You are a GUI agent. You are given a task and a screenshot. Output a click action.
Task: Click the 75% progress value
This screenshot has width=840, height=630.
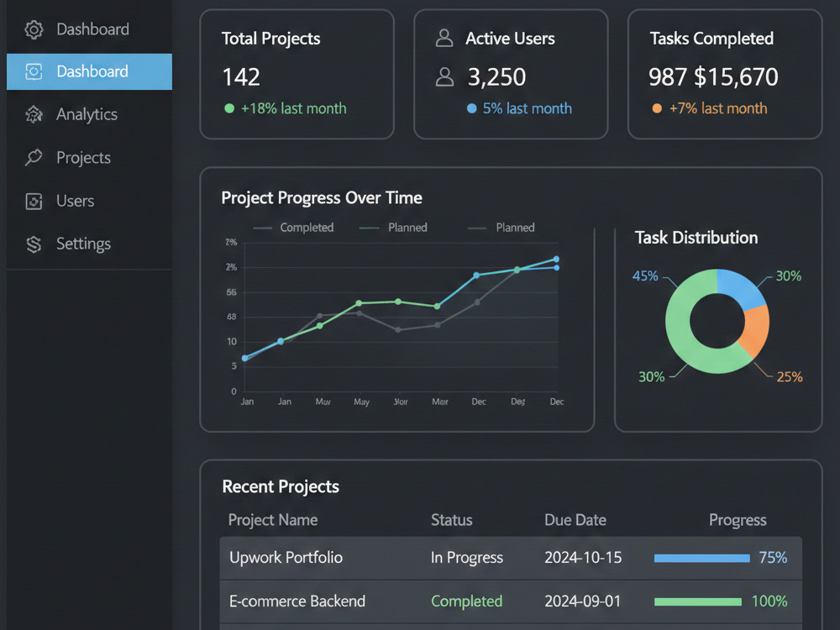(773, 559)
